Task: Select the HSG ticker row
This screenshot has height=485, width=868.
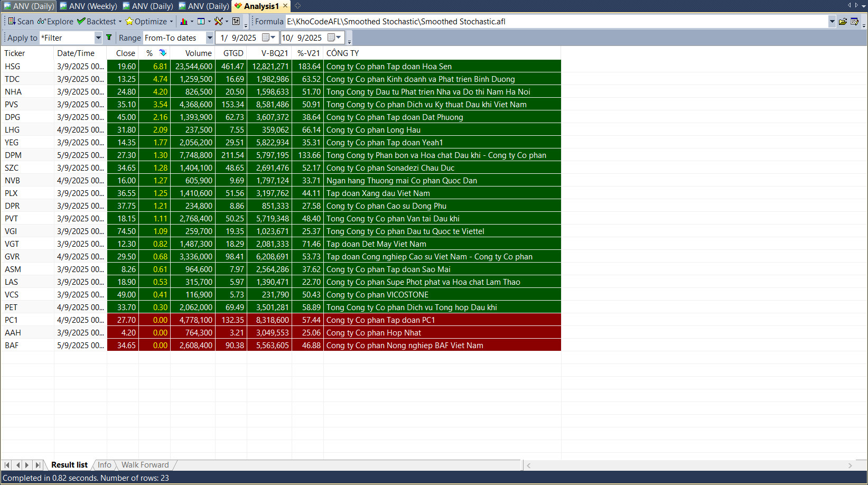Action: point(13,67)
